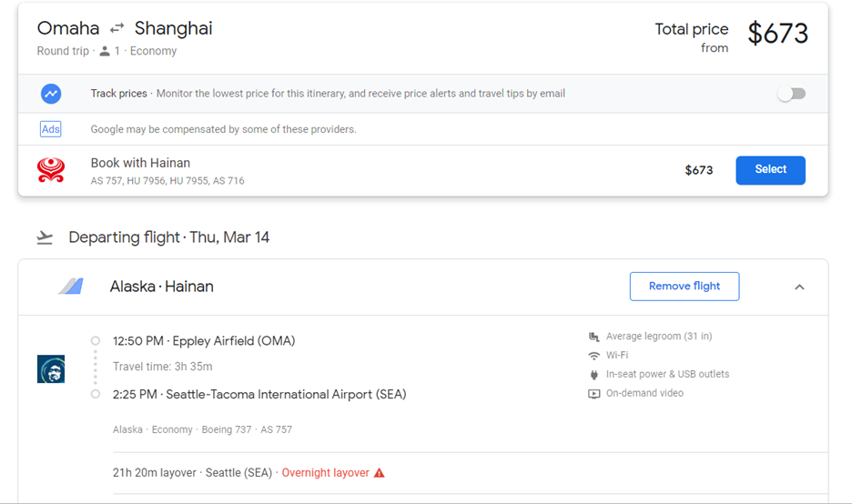The image size is (852, 504).
Task: Click the in-seat power plug icon
Action: [x=594, y=375]
